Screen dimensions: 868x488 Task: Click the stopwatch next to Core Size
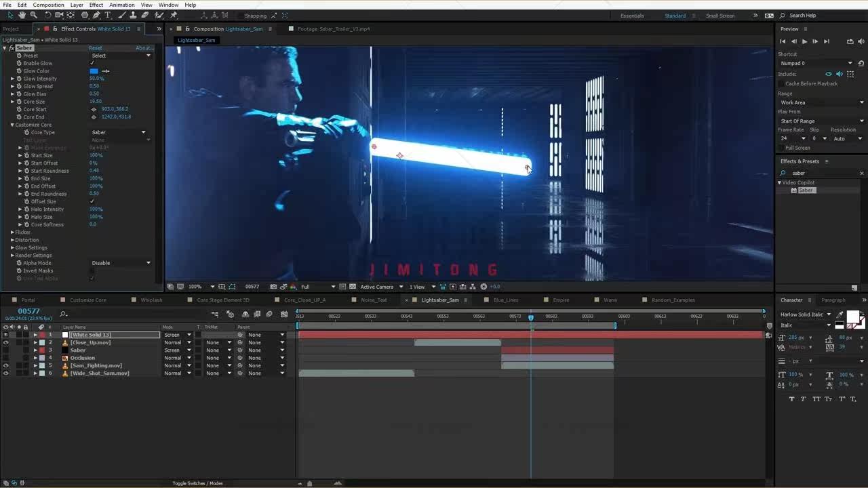19,102
